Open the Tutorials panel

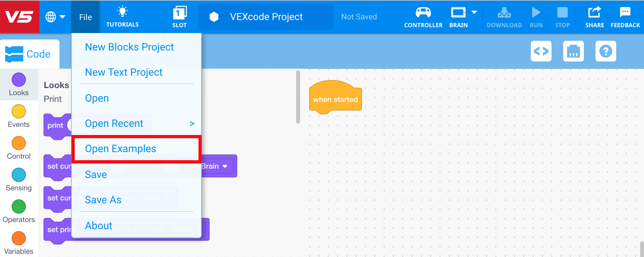tap(122, 16)
